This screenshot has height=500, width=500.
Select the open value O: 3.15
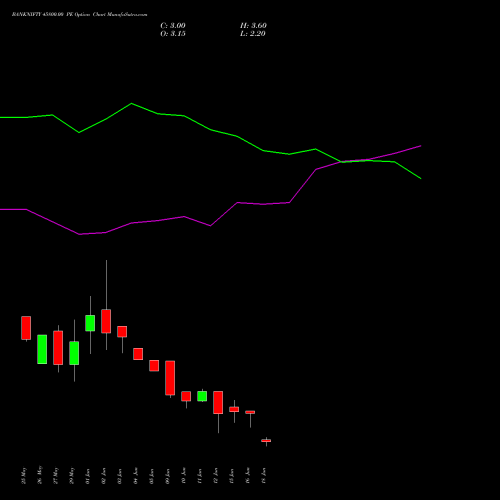tap(173, 34)
